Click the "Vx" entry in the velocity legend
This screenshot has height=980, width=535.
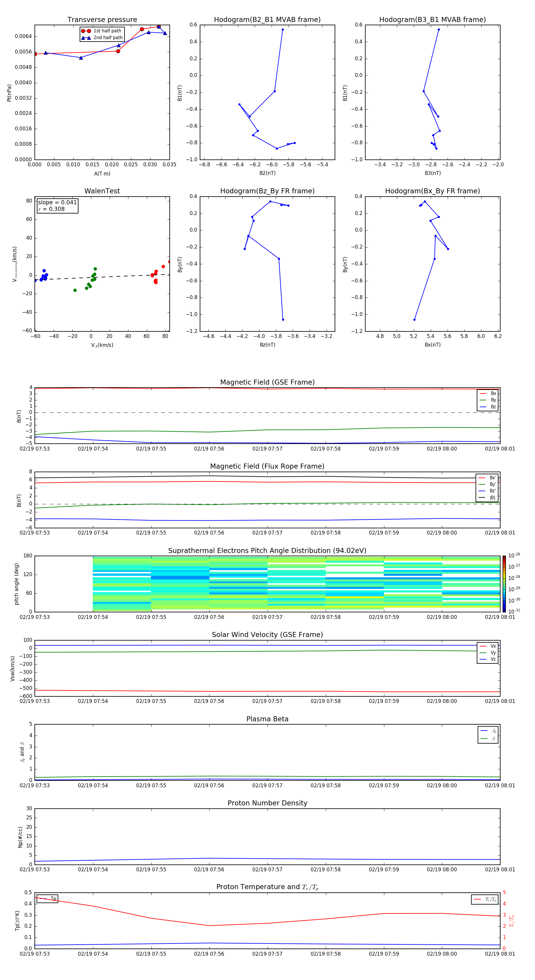click(x=488, y=646)
